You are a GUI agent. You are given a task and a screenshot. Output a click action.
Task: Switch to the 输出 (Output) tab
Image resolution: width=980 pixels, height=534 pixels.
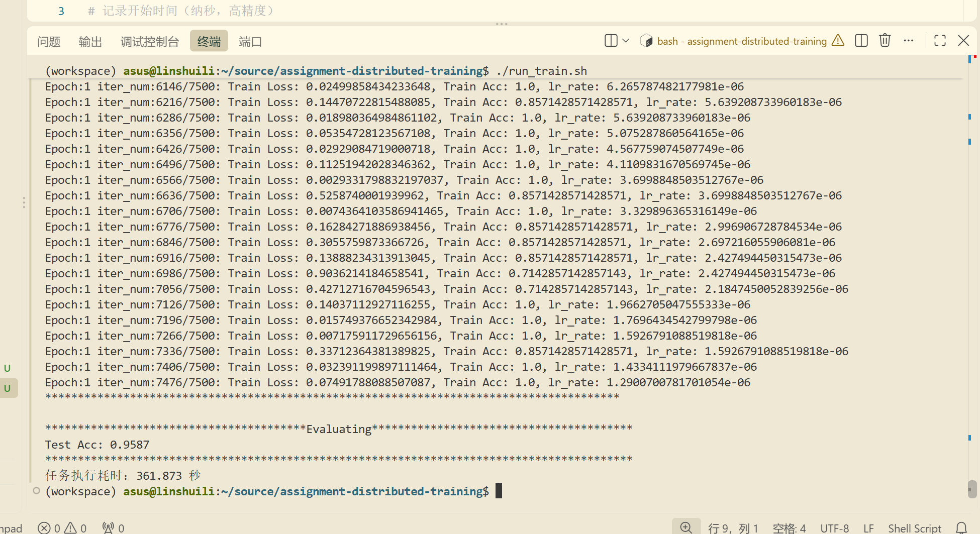[90, 42]
